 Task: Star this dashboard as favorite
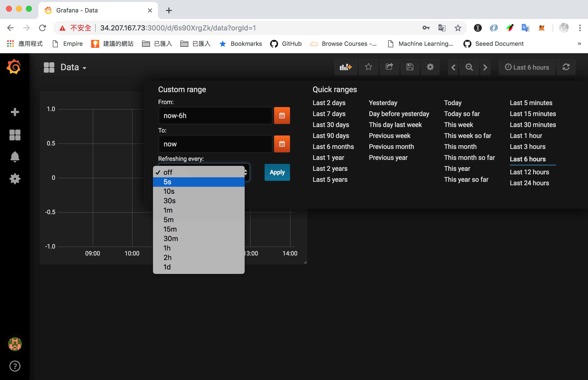tap(368, 67)
